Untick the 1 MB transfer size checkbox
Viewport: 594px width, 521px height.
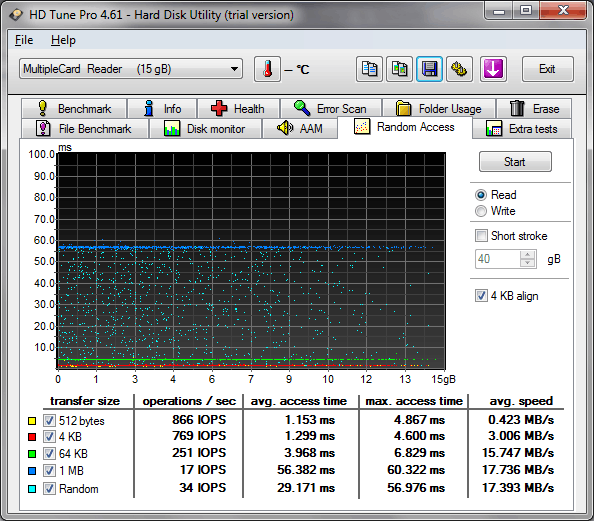49,471
